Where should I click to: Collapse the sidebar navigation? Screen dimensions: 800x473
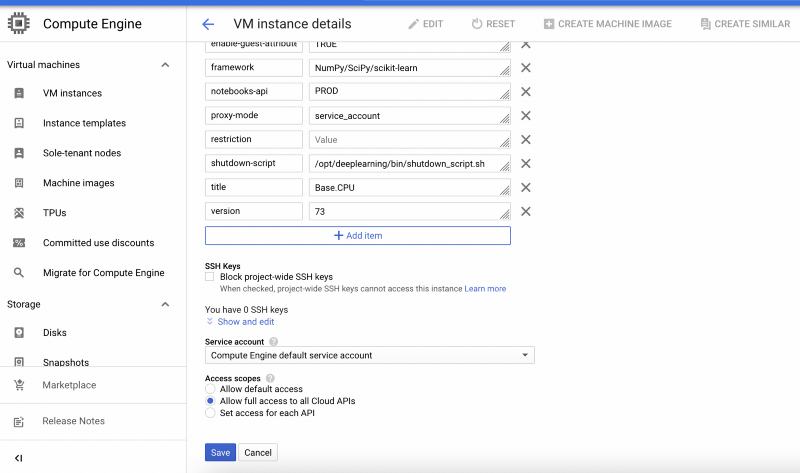coord(19,458)
